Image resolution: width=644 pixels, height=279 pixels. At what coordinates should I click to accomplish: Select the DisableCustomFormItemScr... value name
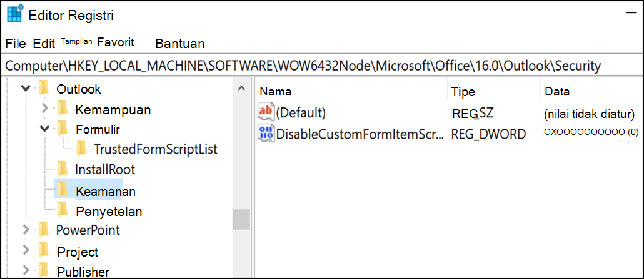click(x=360, y=134)
